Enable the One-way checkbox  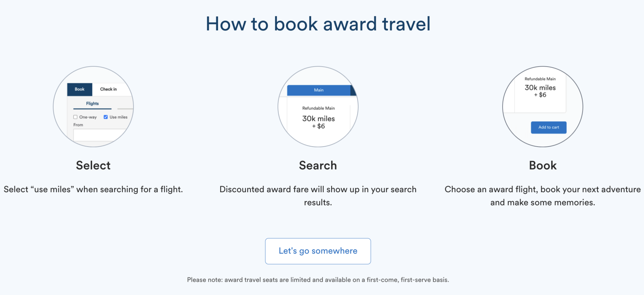point(75,117)
